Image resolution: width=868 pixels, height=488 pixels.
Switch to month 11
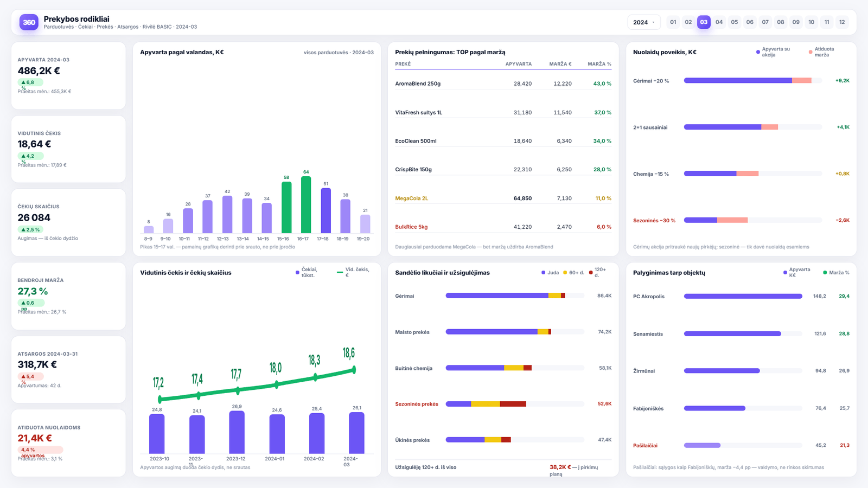click(x=827, y=22)
